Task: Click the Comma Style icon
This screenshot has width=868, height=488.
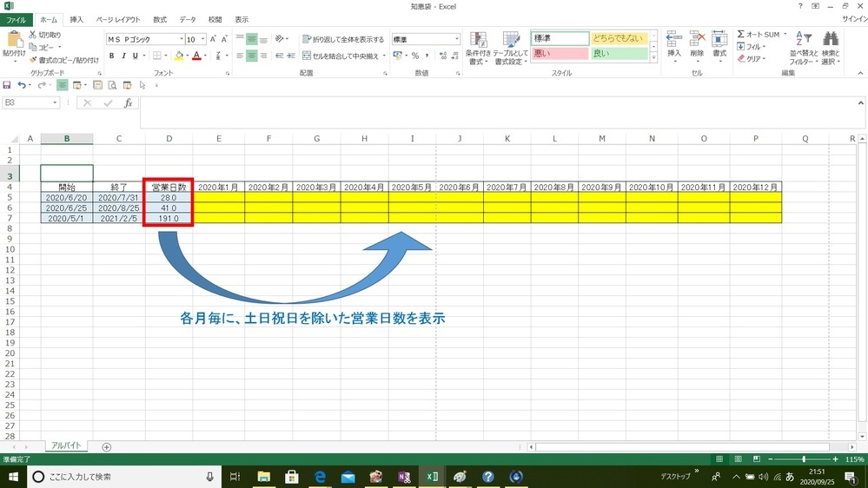Action: coord(427,56)
